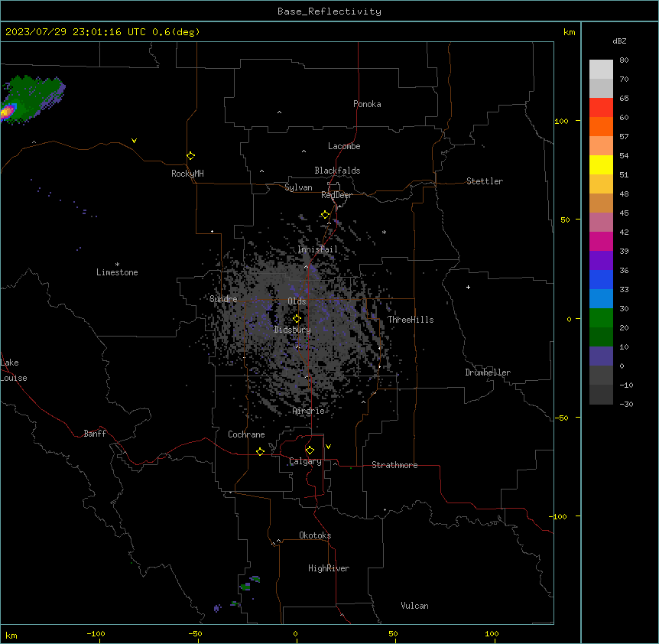Pick the light blue 33-30 dBZ legend swatch
The height and width of the screenshot is (644, 659).
pos(601,299)
